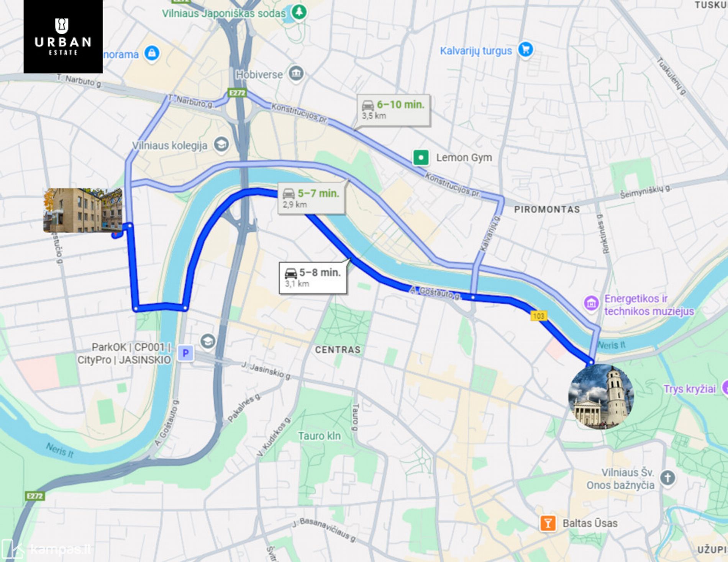Click the Cathedral photo at the destination
The width and height of the screenshot is (728, 562).
coord(600,397)
